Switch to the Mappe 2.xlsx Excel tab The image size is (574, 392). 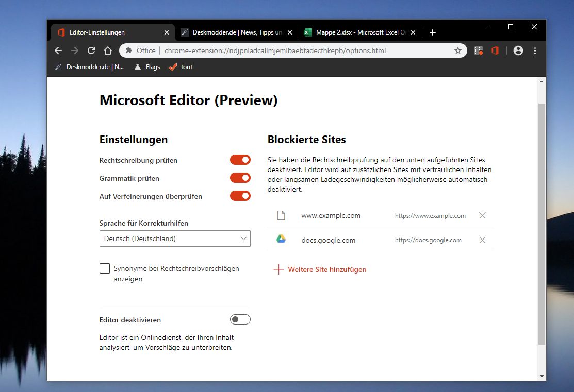(x=359, y=32)
